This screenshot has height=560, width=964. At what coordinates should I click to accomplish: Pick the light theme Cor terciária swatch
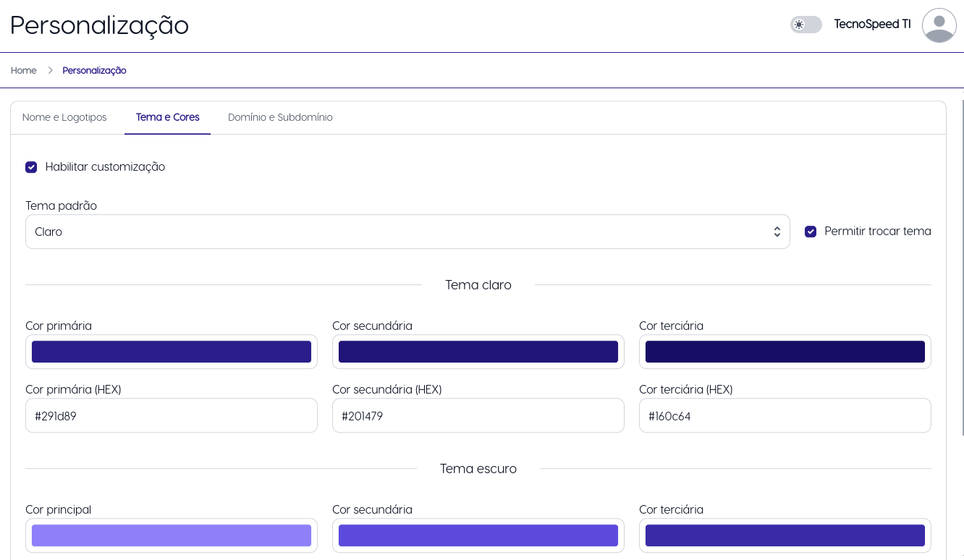tap(785, 352)
